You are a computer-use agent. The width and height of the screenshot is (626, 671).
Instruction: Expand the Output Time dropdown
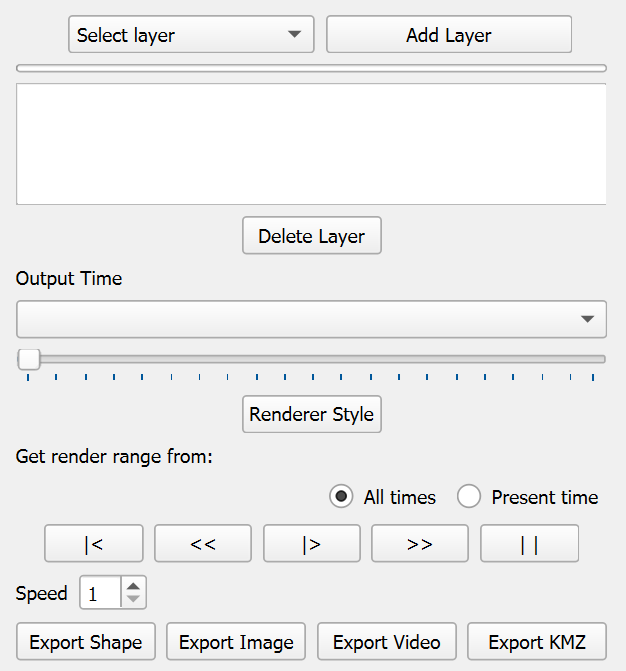[x=311, y=319]
